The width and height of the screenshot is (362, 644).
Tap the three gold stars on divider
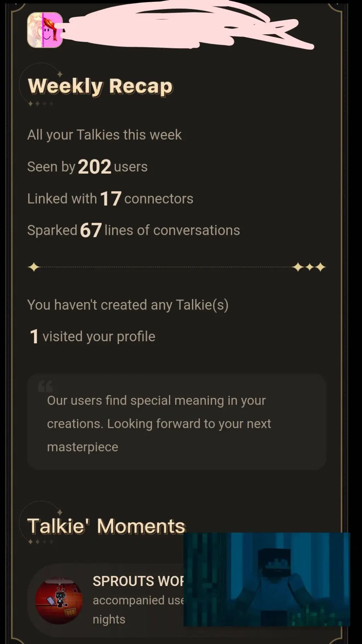pos(309,267)
